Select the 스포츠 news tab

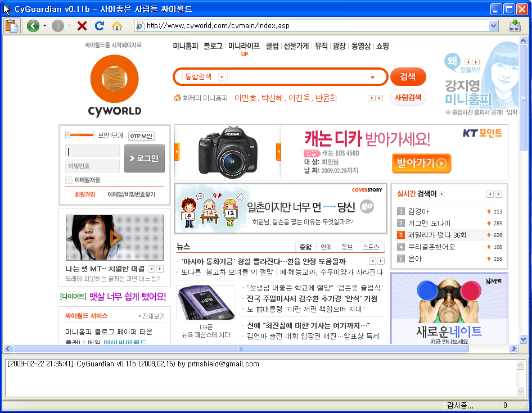371,247
